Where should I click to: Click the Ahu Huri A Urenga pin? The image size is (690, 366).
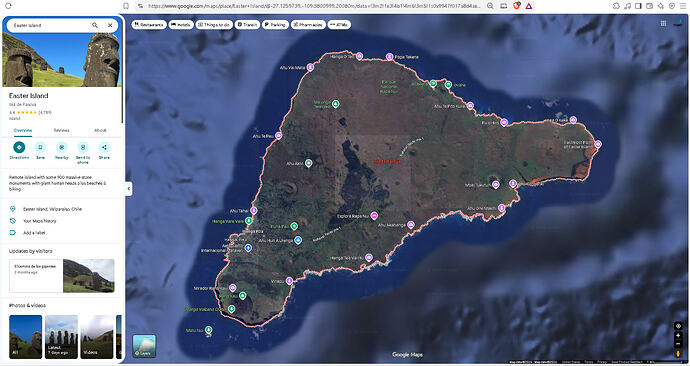(298, 240)
